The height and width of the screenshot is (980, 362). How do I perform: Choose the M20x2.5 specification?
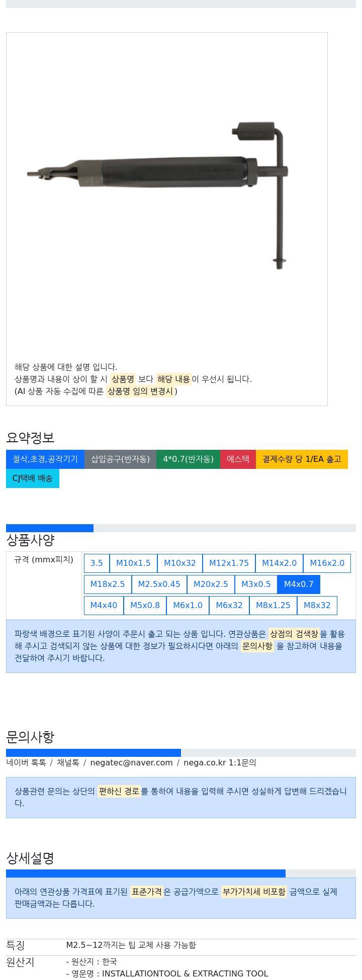point(211,584)
